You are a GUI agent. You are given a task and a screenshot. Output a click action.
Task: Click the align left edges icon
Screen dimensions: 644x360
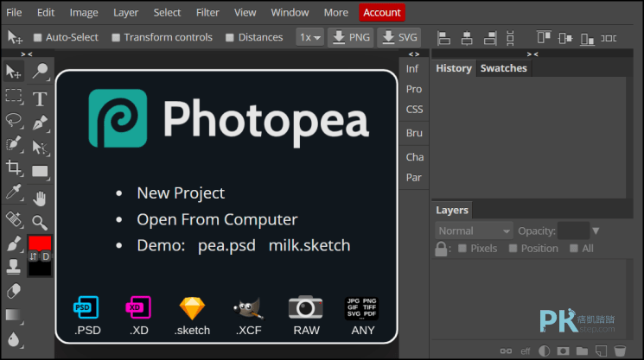click(x=444, y=38)
